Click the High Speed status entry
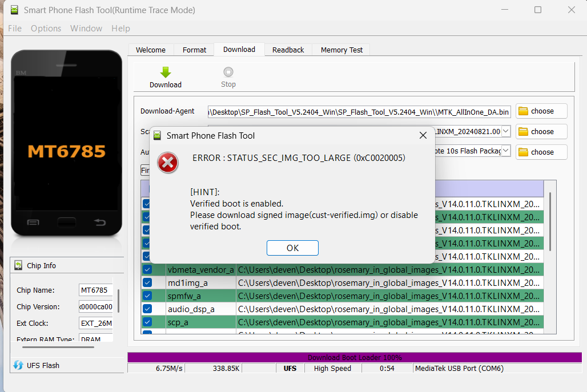The width and height of the screenshot is (587, 392). point(332,369)
